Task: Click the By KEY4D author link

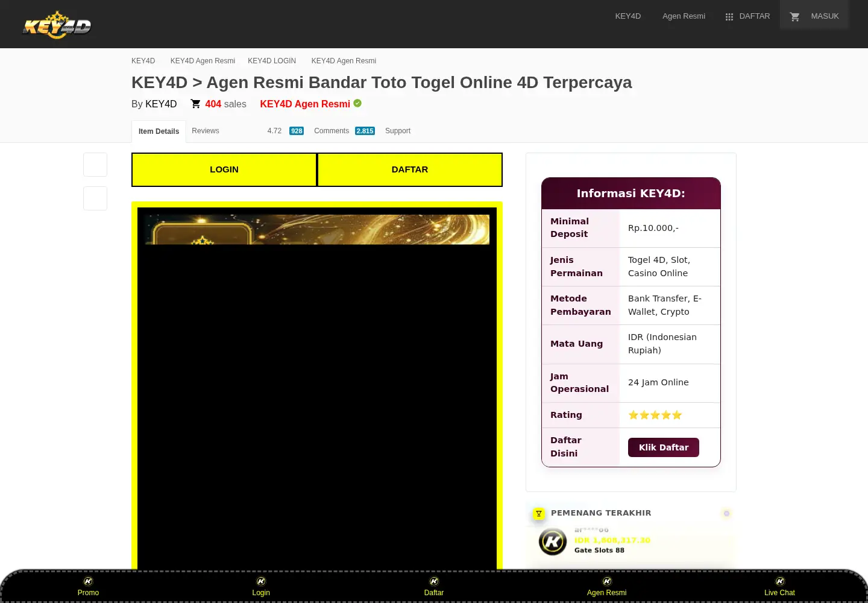Action: pos(161,104)
